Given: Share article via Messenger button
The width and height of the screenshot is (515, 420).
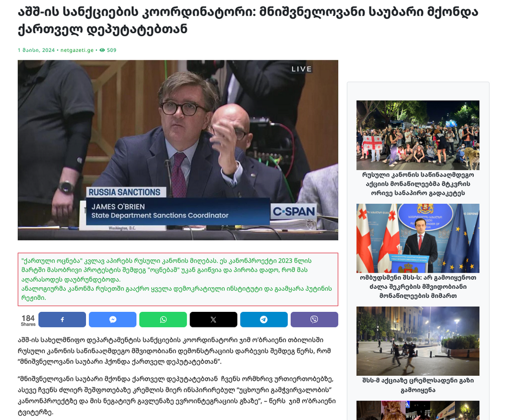Looking at the screenshot, I should tap(113, 319).
